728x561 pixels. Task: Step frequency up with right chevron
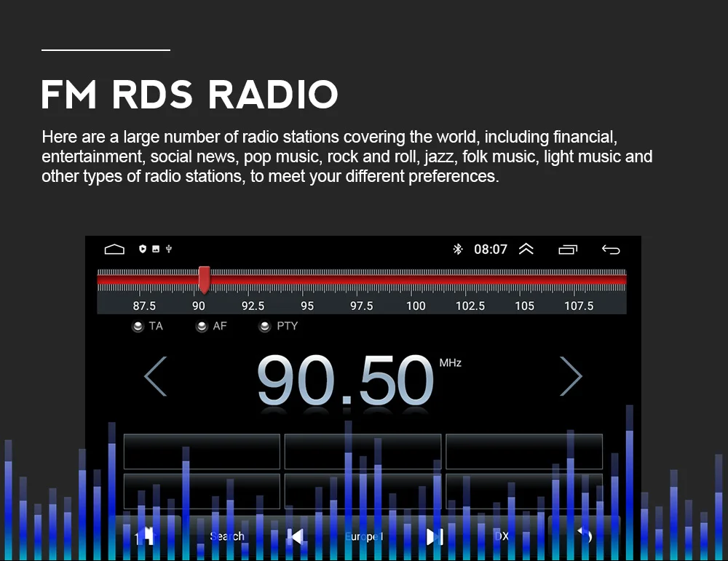(571, 376)
